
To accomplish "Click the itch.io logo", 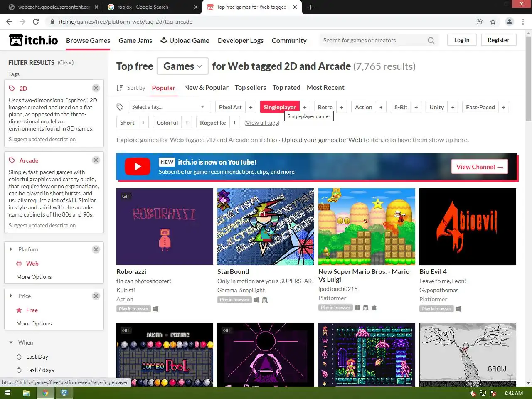I will point(34,40).
